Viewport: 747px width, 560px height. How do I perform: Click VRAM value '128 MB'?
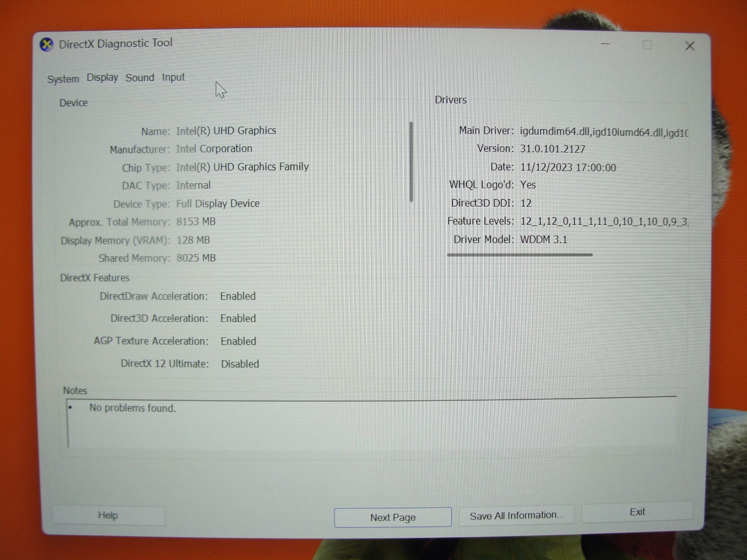pos(193,240)
